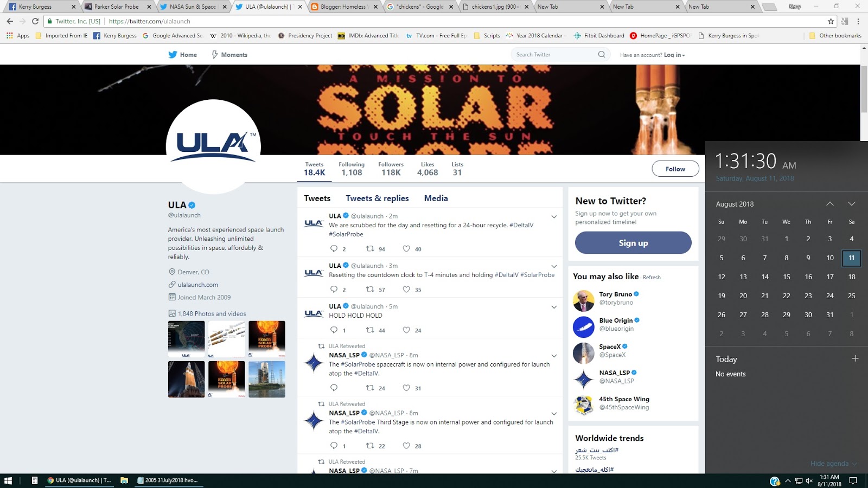Add an event with the plus icon

click(855, 358)
